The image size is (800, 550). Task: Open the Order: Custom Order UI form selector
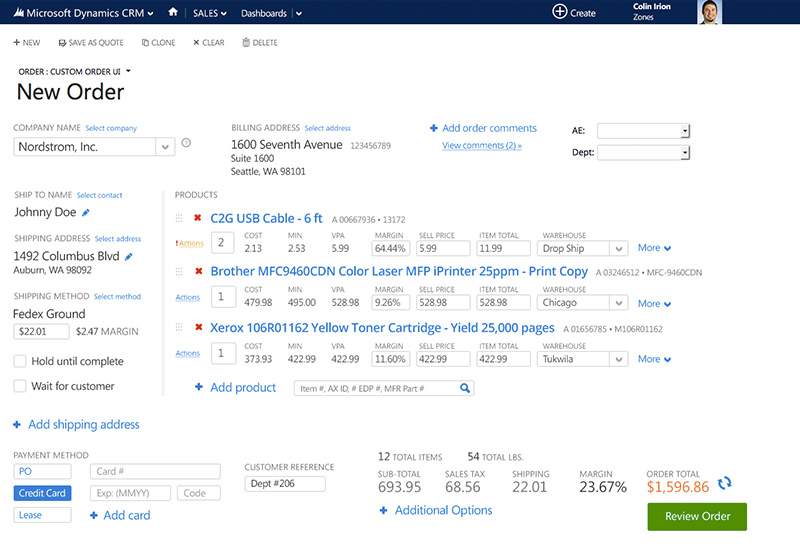pos(74,71)
